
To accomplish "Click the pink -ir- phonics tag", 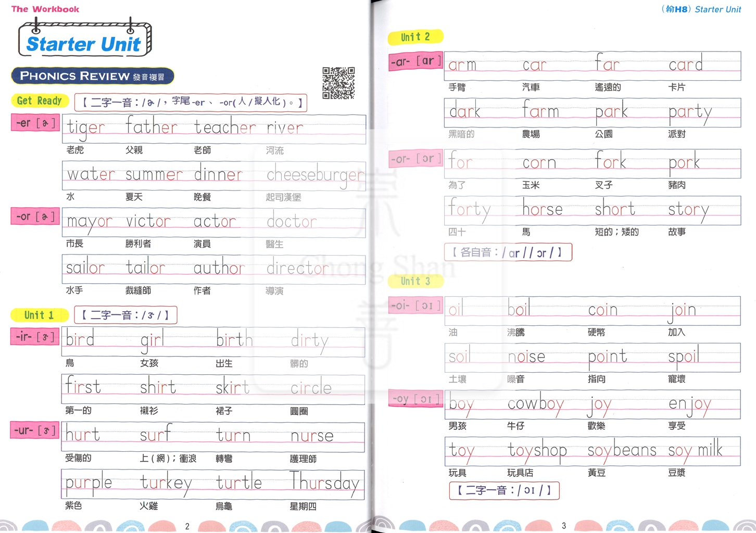I will click(x=35, y=337).
